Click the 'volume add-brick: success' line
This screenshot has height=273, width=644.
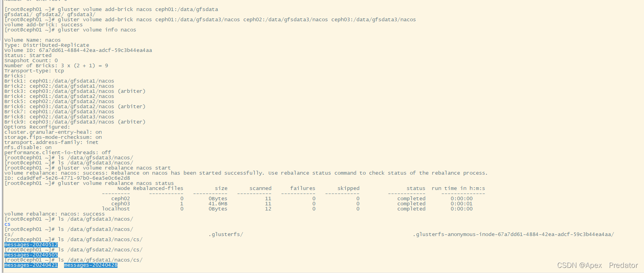(x=44, y=25)
